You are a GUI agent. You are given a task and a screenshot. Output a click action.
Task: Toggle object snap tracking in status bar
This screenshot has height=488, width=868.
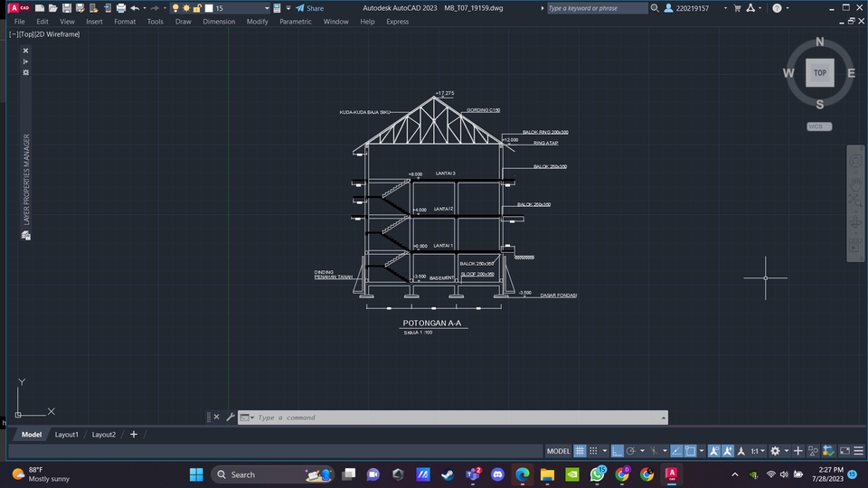click(x=676, y=451)
